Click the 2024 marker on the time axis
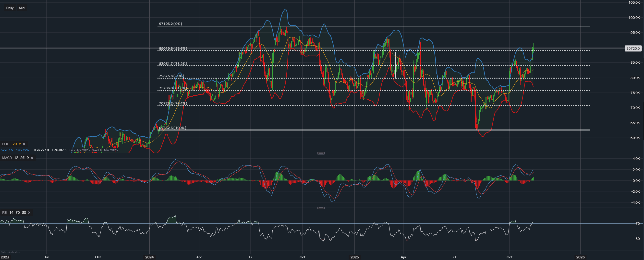 click(149, 257)
